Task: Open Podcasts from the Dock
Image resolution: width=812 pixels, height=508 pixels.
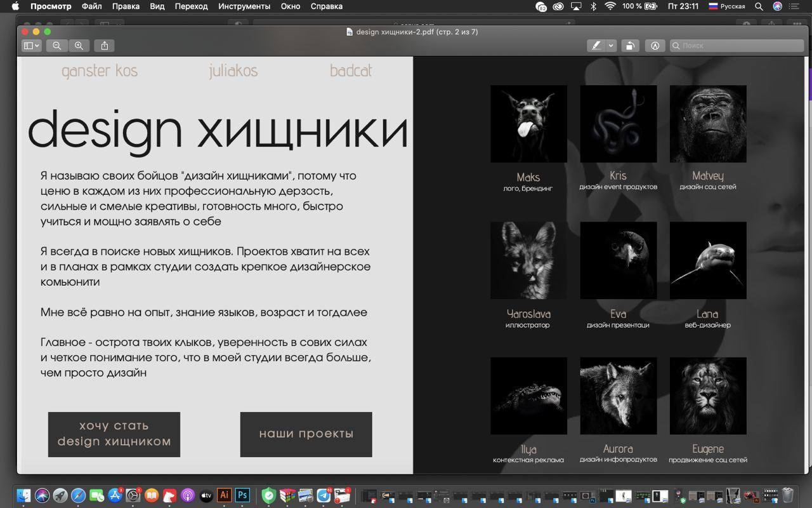Action: [x=188, y=495]
